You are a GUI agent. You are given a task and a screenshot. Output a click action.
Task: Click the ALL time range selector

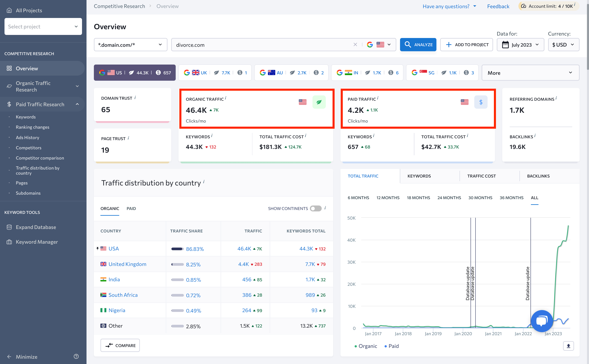coord(534,198)
